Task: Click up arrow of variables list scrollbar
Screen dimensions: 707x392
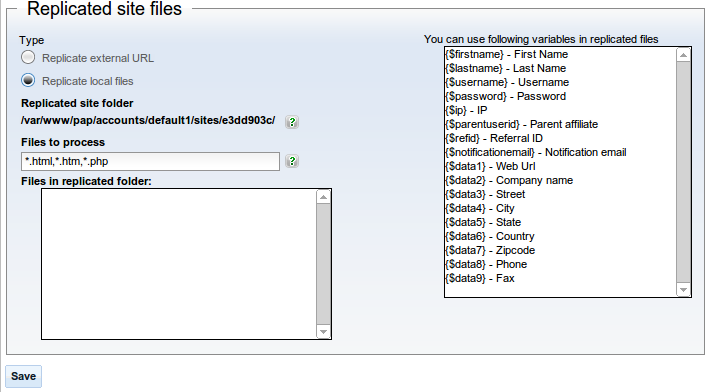Action: [684, 55]
